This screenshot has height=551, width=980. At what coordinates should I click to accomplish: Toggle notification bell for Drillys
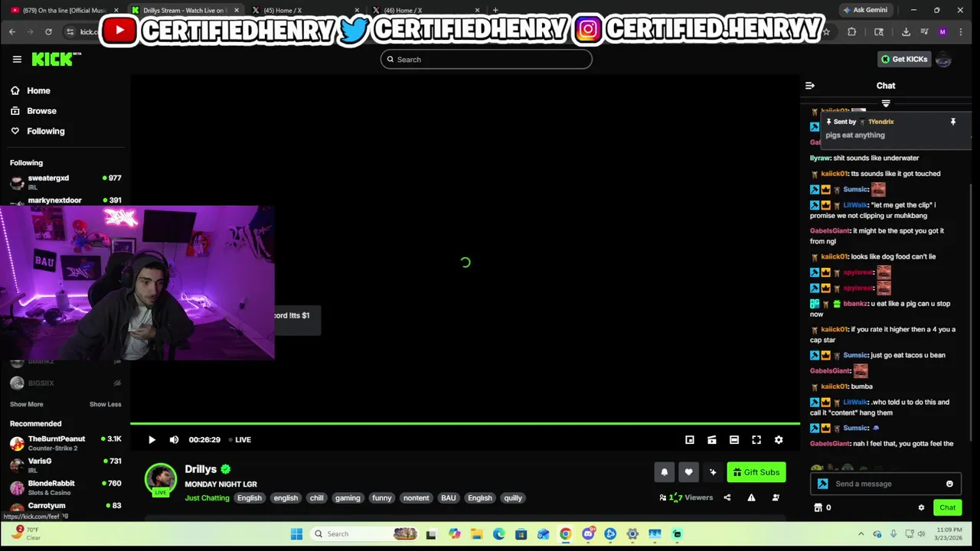(665, 472)
